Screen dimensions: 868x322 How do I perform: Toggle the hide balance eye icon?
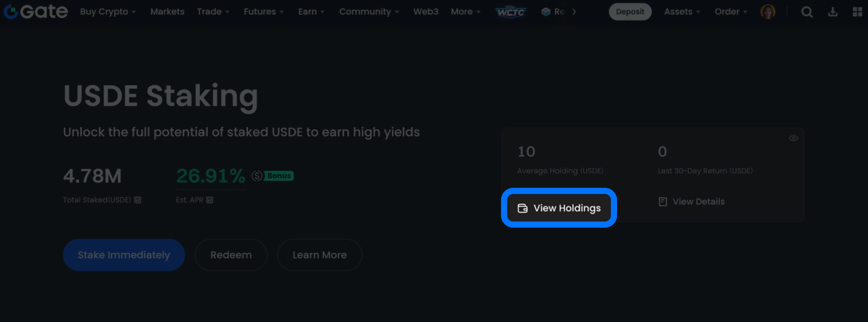(x=793, y=138)
